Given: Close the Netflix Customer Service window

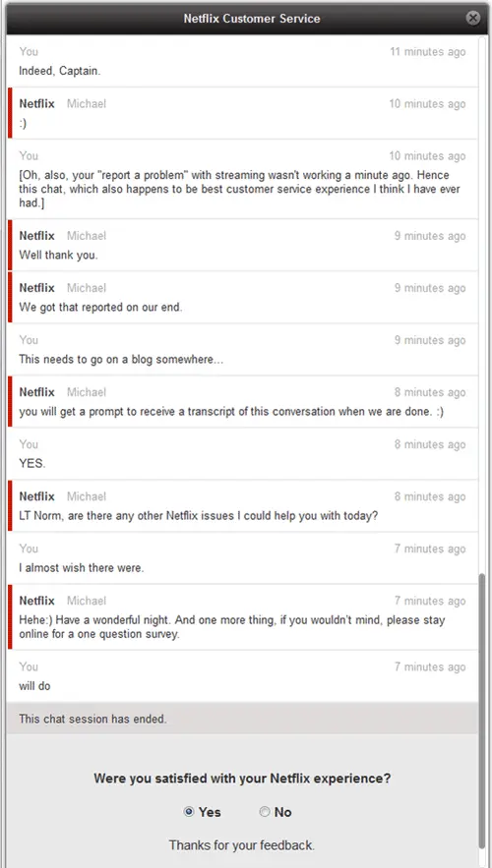Looking at the screenshot, I should [x=472, y=19].
